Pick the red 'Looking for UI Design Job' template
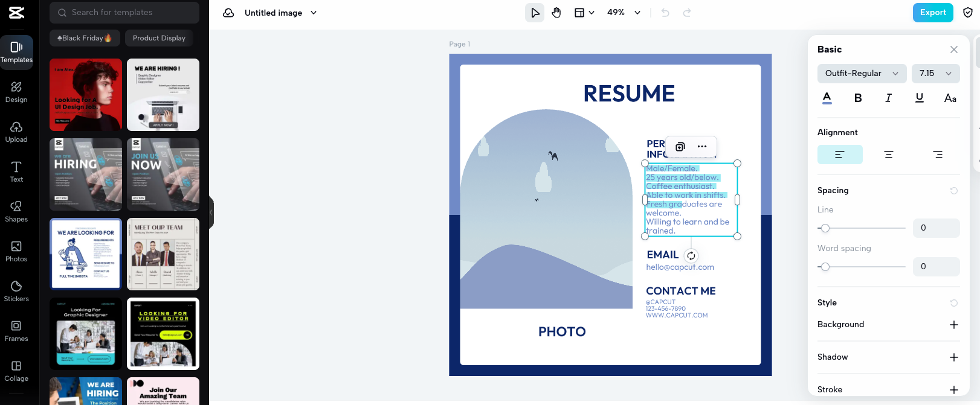 coord(86,95)
